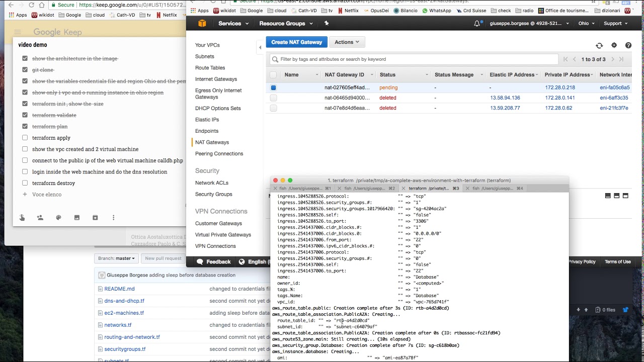Click the Keep browser home icon
This screenshot has width=644, height=362.
[x=42, y=5]
